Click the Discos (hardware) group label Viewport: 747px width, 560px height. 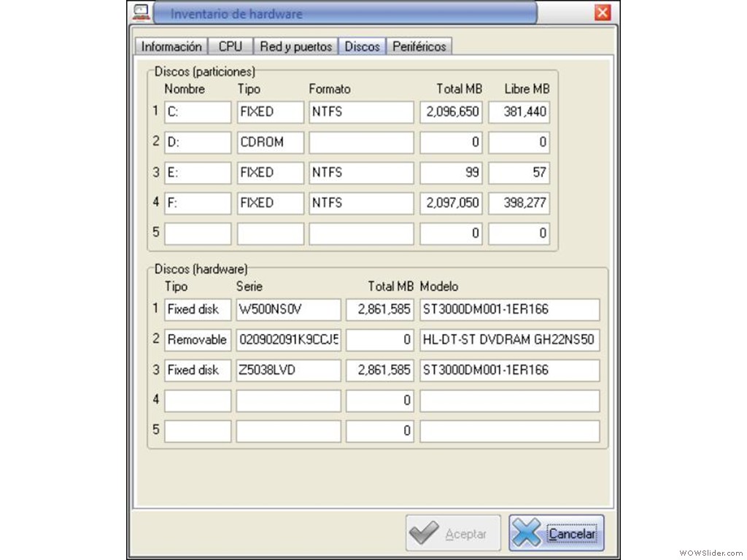click(201, 270)
